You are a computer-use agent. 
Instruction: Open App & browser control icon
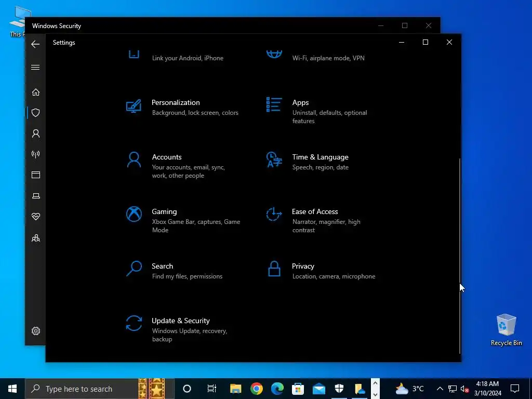coord(36,175)
